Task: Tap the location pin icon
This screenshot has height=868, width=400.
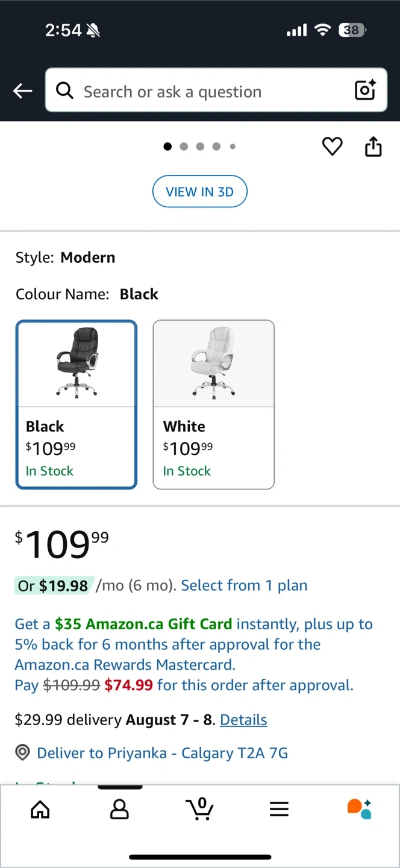Action: pos(23,753)
